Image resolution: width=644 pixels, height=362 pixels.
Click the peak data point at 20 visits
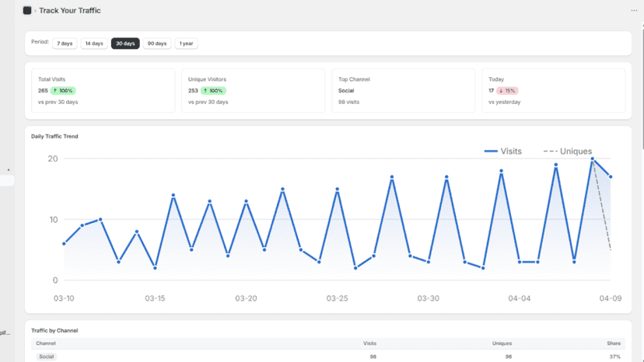(x=592, y=158)
